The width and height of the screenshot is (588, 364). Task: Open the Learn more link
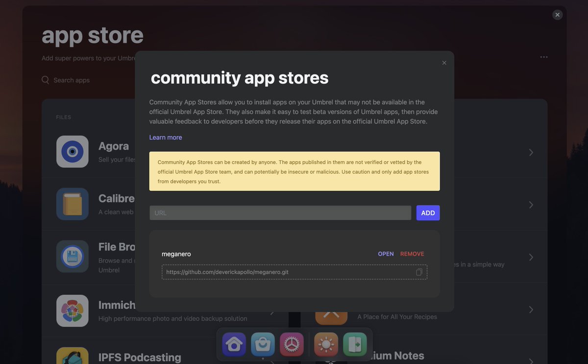point(165,137)
